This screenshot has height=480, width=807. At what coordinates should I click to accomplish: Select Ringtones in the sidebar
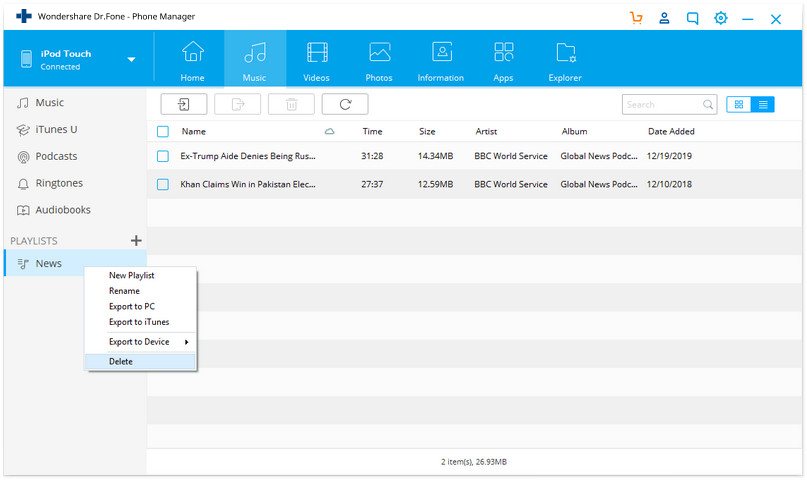(75, 183)
